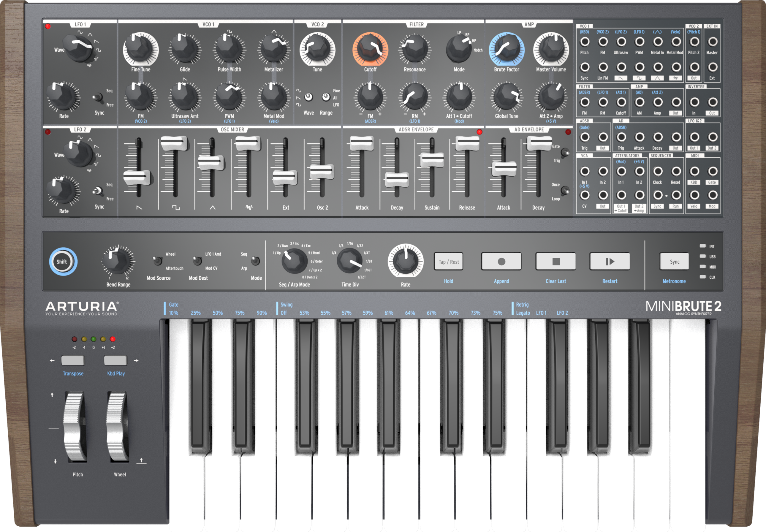Click the Sync Metronome button

coord(674,261)
